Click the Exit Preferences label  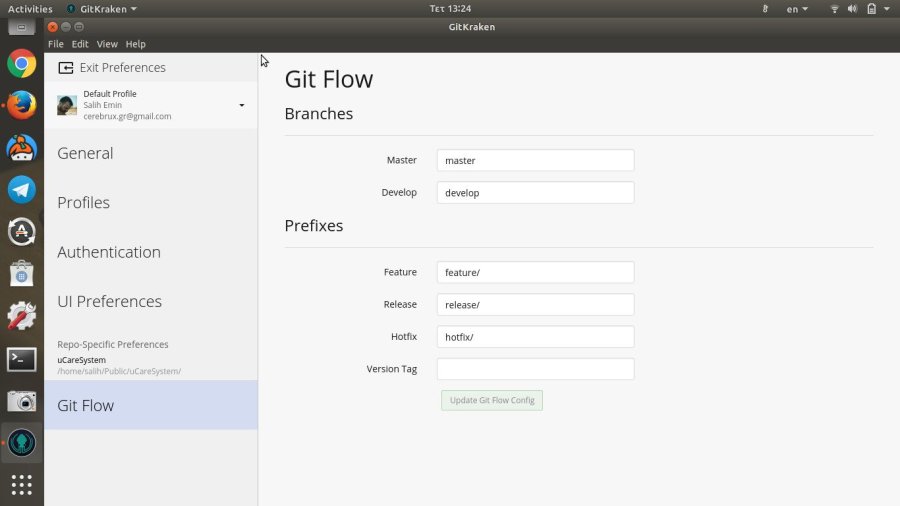pos(122,68)
